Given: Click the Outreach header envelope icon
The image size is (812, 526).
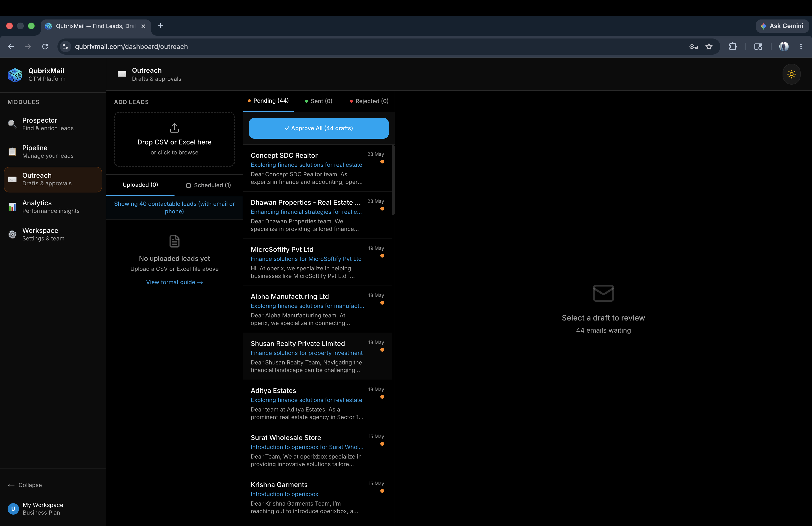Looking at the screenshot, I should pos(122,74).
